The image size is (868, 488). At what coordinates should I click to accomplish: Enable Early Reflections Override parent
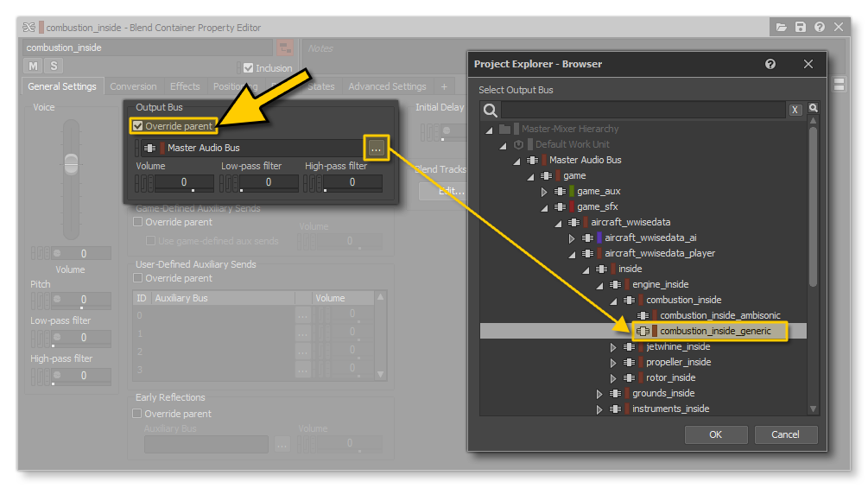click(138, 414)
